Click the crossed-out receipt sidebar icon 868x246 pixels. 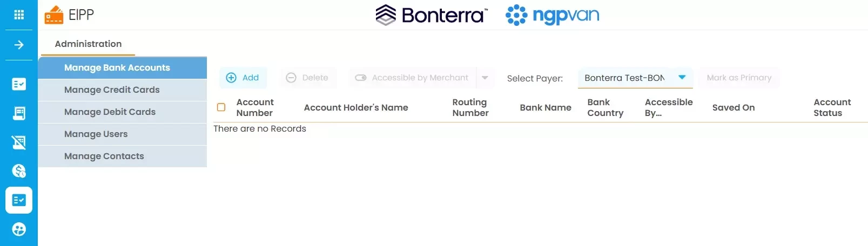point(19,142)
